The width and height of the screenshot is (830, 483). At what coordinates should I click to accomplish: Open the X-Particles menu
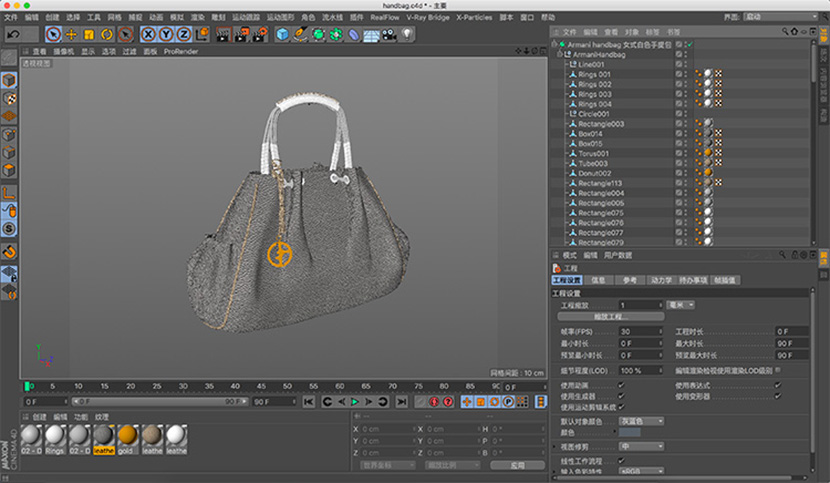coord(474,17)
